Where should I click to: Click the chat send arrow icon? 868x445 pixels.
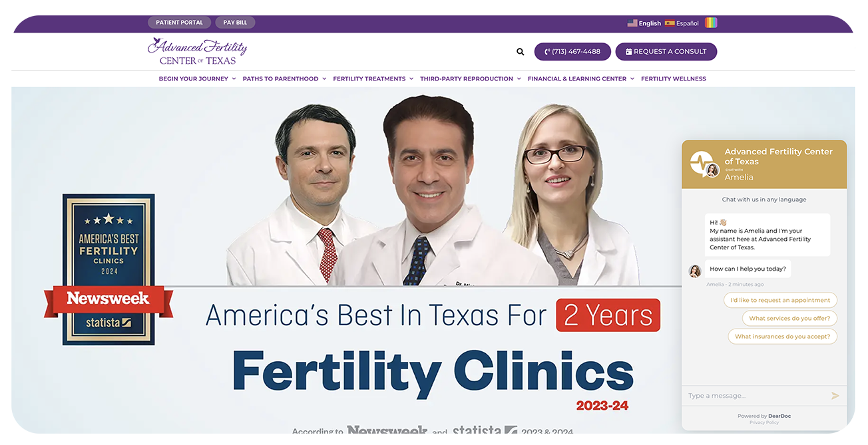[835, 396]
